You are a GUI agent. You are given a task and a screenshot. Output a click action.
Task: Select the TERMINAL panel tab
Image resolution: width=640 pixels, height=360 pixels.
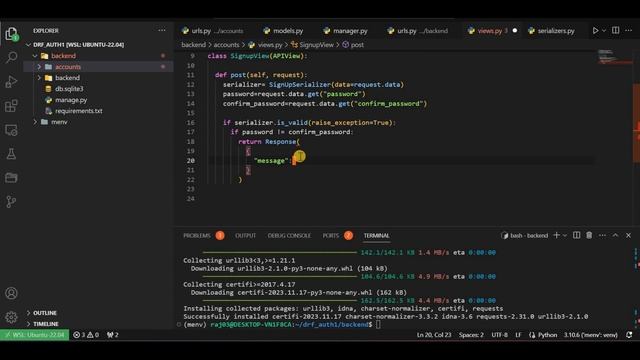pyautogui.click(x=376, y=236)
